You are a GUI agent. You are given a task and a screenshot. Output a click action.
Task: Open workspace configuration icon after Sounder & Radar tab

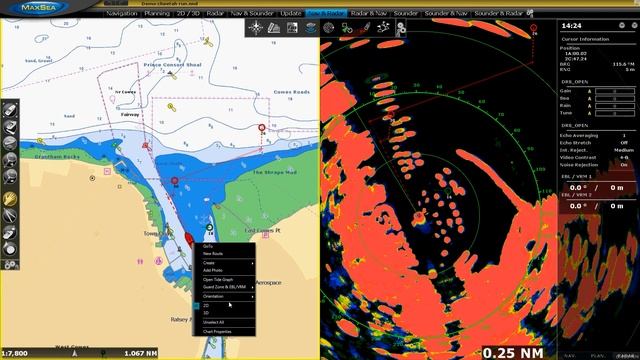click(x=530, y=13)
